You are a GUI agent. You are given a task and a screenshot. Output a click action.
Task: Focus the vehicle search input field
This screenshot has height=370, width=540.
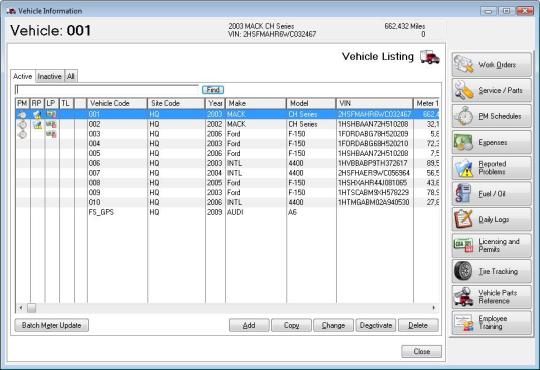pyautogui.click(x=107, y=90)
